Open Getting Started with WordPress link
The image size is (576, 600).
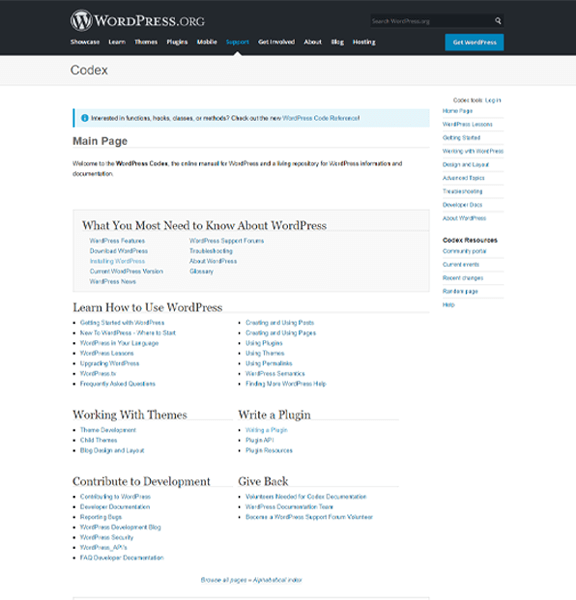(122, 323)
